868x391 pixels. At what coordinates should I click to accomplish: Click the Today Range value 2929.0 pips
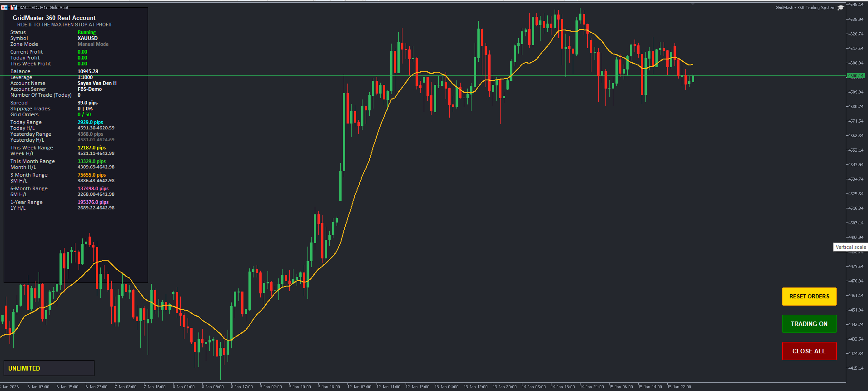coord(90,122)
